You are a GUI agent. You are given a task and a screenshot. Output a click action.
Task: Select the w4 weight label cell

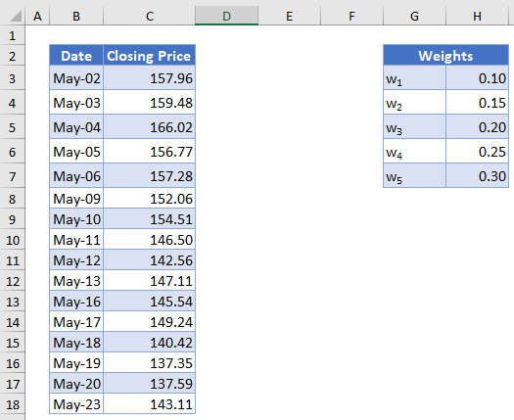[415, 151]
